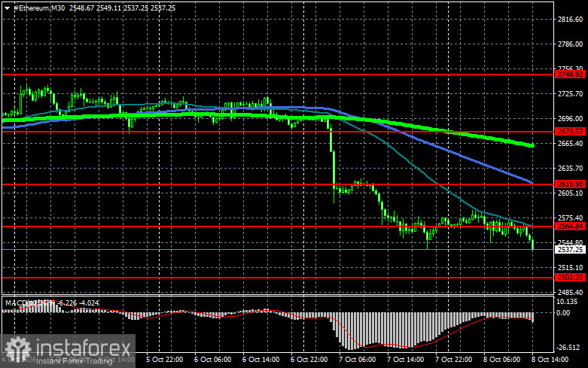Click the 6 Oct 06:00 time label
Image resolution: width=588 pixels, height=368 pixels.
[x=212, y=360]
